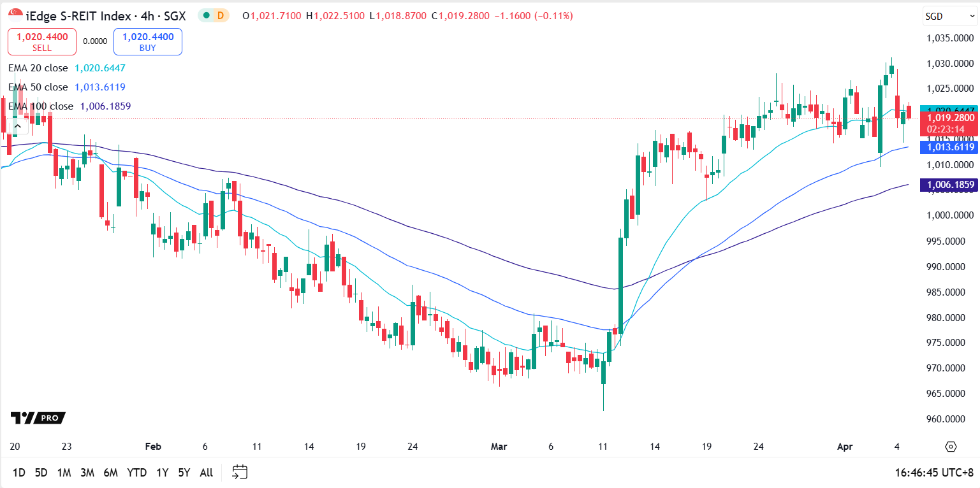Image resolution: width=980 pixels, height=488 pixels.
Task: Collapse the indicator legend with the chevron
Action: pos(18,127)
